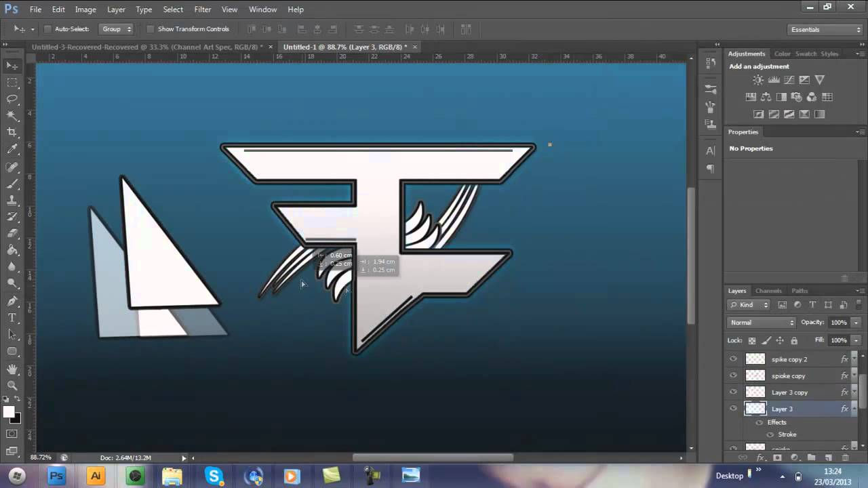Select the Paint Bucket tool
This screenshot has height=488, width=868.
12,251
